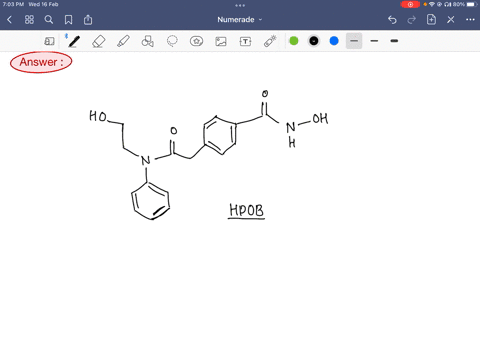Select the Image insert tool
The height and width of the screenshot is (360, 480).
(x=221, y=41)
